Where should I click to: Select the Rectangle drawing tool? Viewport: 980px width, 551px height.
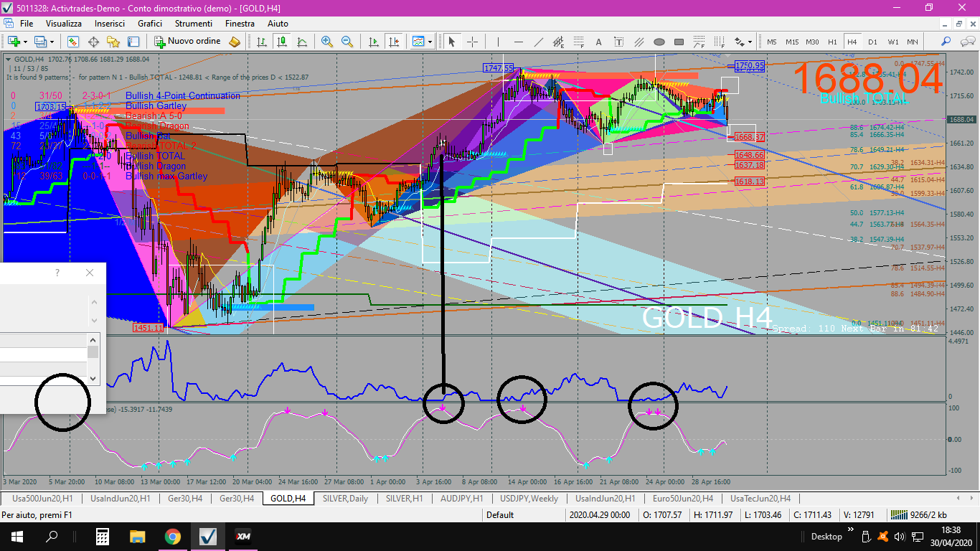[679, 42]
